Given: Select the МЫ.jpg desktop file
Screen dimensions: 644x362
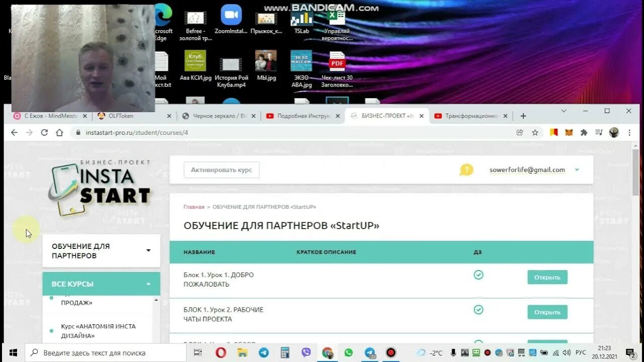Looking at the screenshot, I should click(266, 65).
